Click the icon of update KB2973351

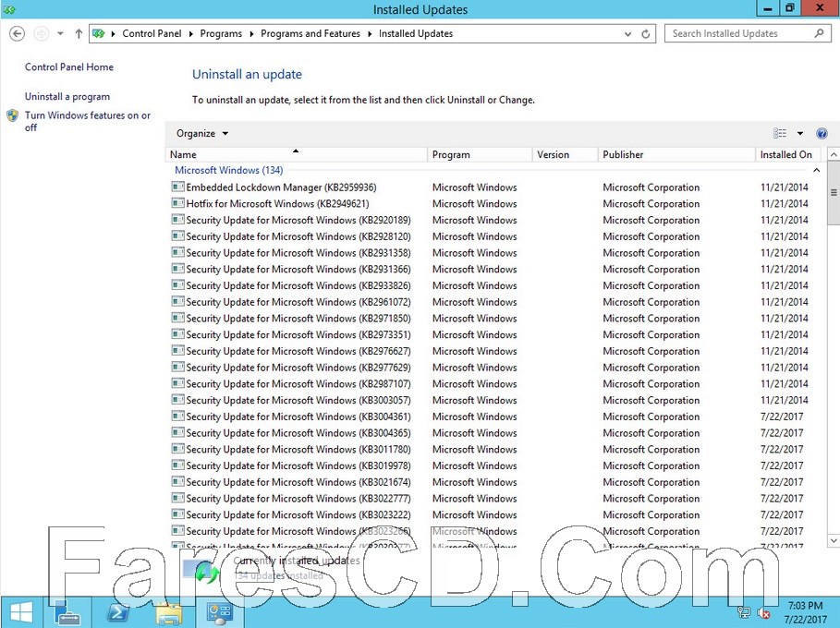(x=177, y=334)
